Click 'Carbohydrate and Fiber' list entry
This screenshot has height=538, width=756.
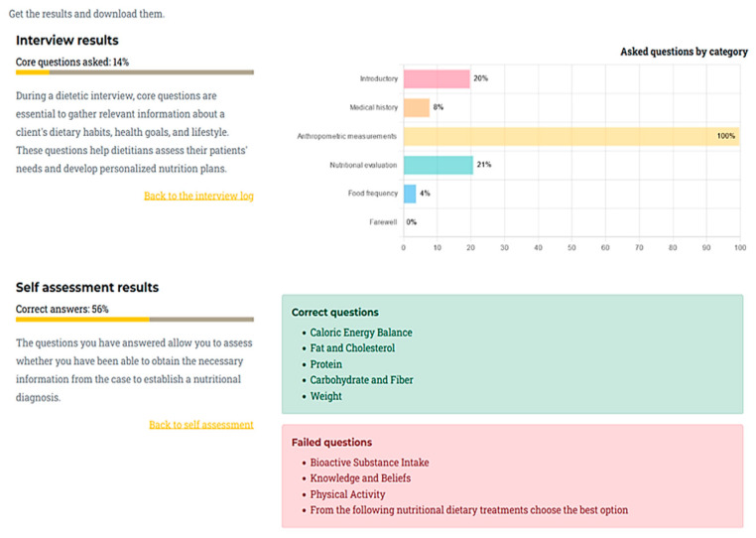(361, 380)
